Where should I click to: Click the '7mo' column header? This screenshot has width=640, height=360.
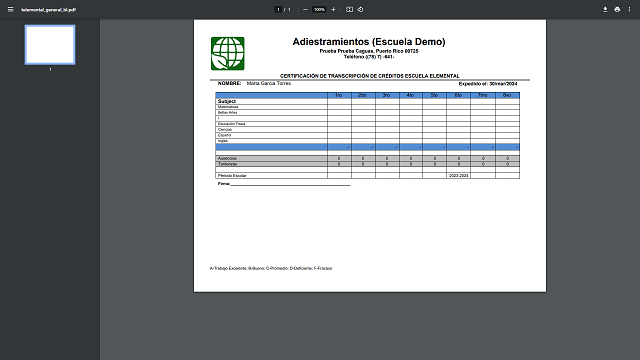point(482,95)
